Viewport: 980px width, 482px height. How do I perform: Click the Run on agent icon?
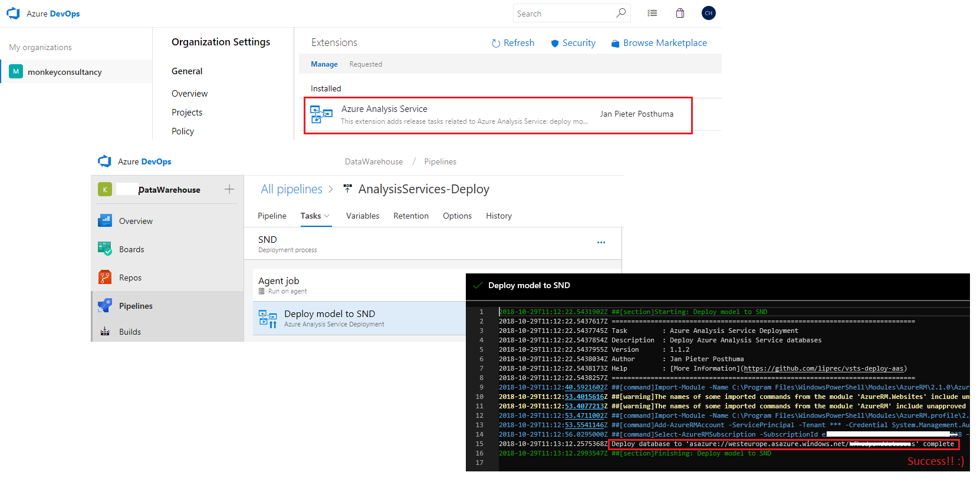(262, 291)
